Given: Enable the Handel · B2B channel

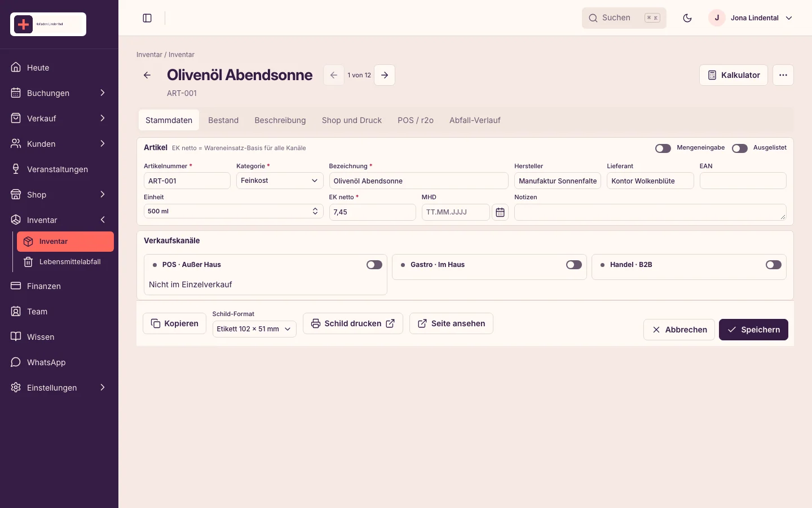Looking at the screenshot, I should coord(774,265).
